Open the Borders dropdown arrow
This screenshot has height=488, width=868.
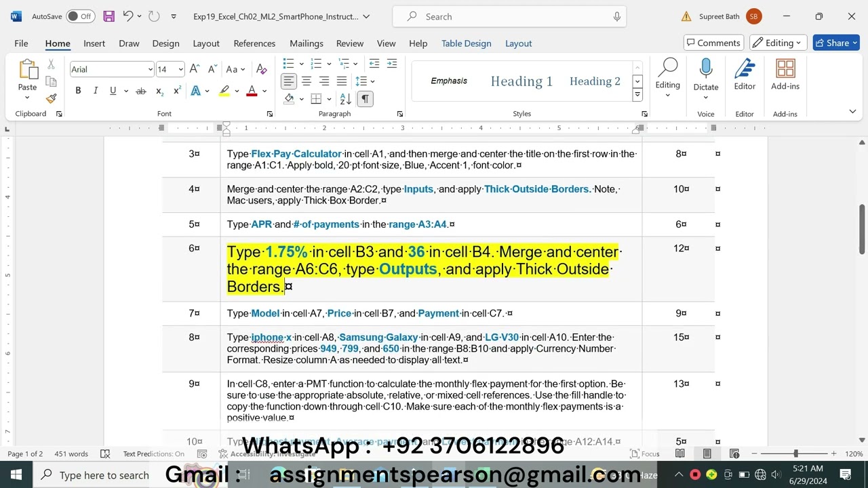pyautogui.click(x=329, y=99)
